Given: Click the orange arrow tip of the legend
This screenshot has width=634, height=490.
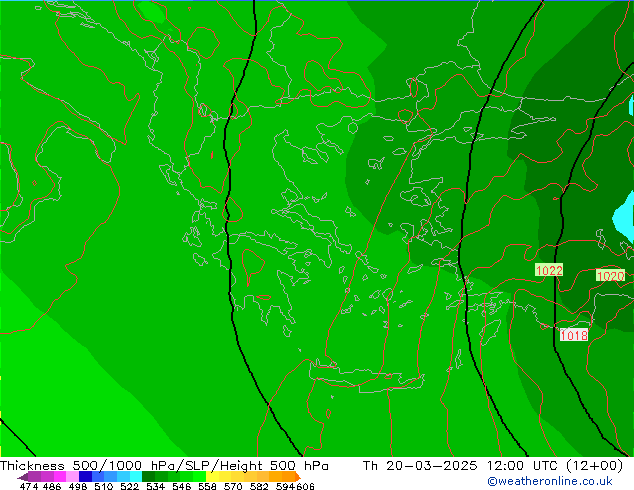Looking at the screenshot, I should click(298, 477).
